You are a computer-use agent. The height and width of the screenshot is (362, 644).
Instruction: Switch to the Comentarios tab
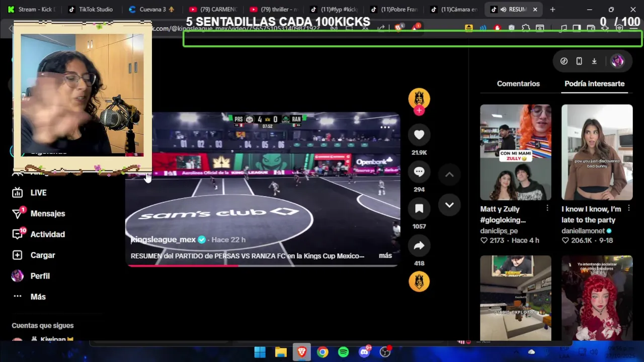click(518, 83)
